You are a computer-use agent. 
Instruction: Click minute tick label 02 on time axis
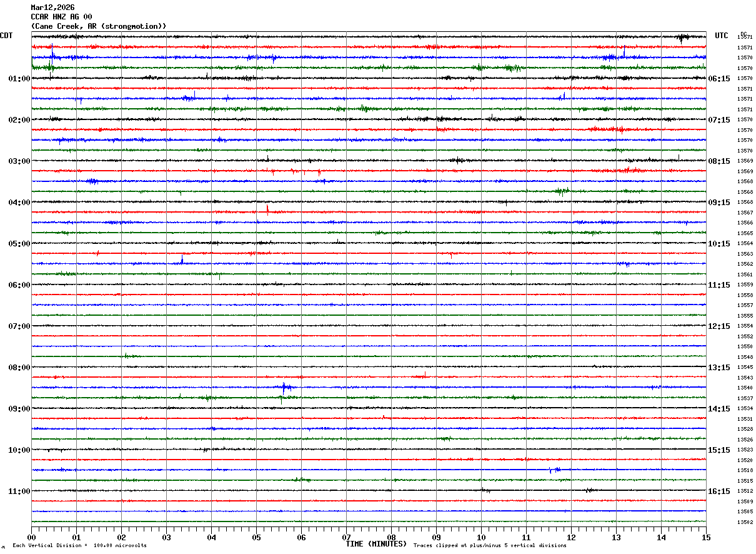tap(121, 538)
